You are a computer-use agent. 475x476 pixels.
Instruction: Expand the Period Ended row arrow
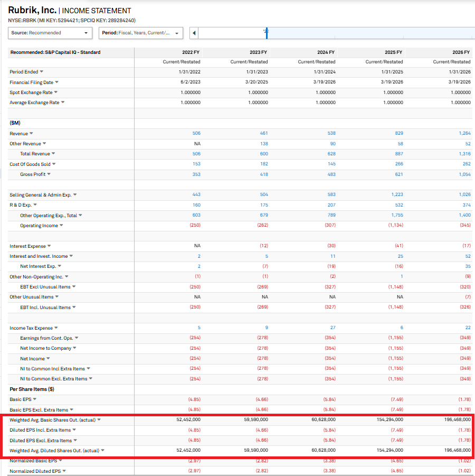click(42, 72)
